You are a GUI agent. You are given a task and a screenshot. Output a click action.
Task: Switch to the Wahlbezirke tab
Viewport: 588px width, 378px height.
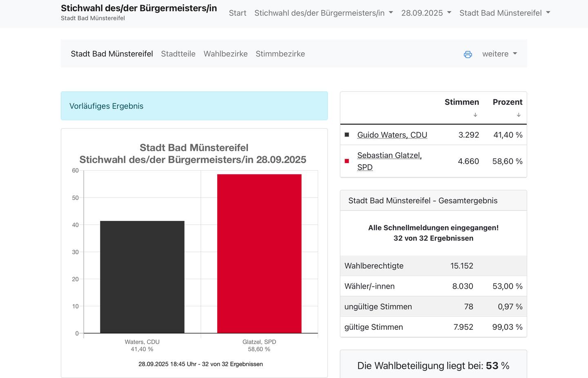pyautogui.click(x=225, y=54)
